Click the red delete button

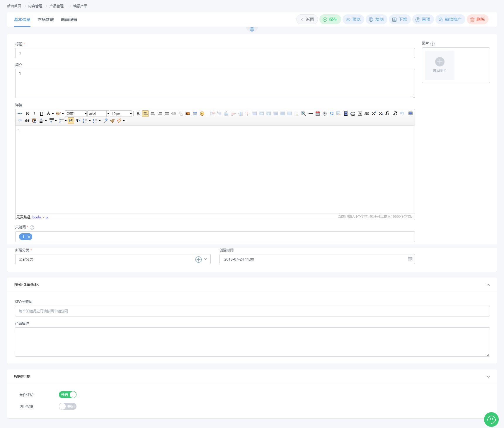pos(477,19)
